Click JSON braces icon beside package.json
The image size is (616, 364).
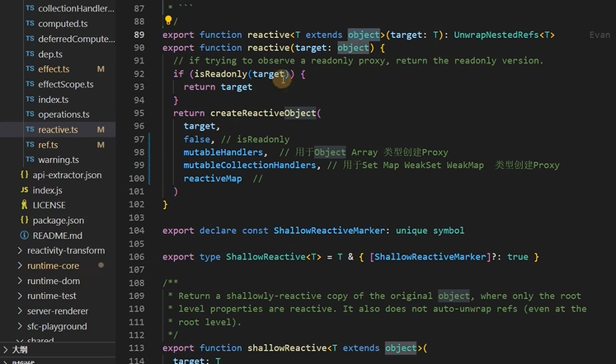[x=25, y=220]
